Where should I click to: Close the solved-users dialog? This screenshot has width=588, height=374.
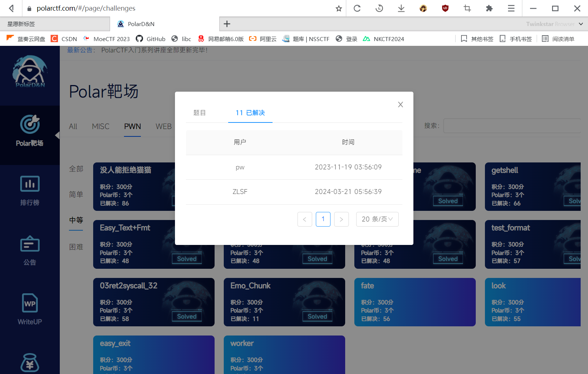click(x=400, y=104)
